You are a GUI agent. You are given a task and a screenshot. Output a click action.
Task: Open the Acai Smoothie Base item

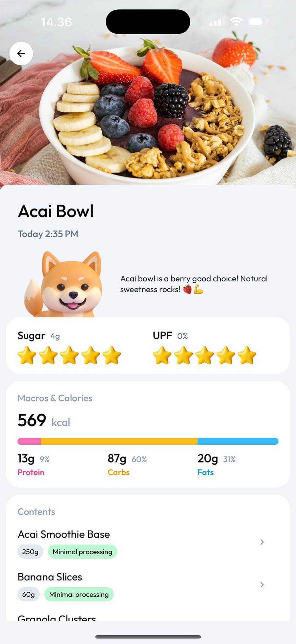pos(64,534)
